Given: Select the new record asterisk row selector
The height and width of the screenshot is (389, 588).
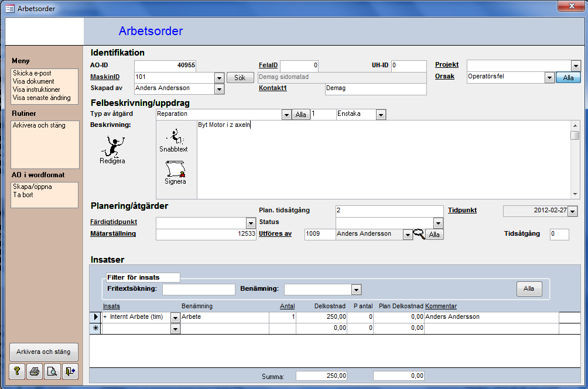Looking at the screenshot, I should click(95, 328).
